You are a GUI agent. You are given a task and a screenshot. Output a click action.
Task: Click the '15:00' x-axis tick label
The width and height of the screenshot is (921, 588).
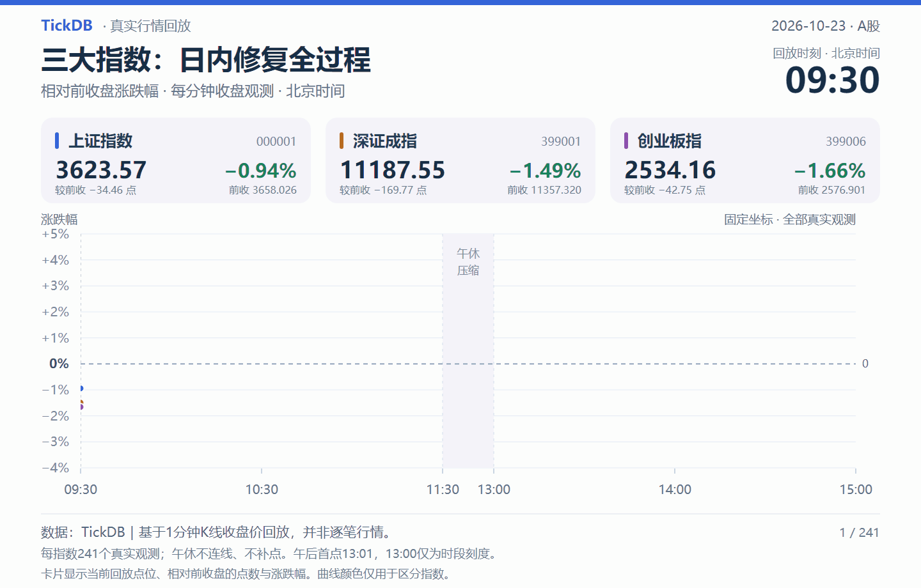[x=856, y=490]
